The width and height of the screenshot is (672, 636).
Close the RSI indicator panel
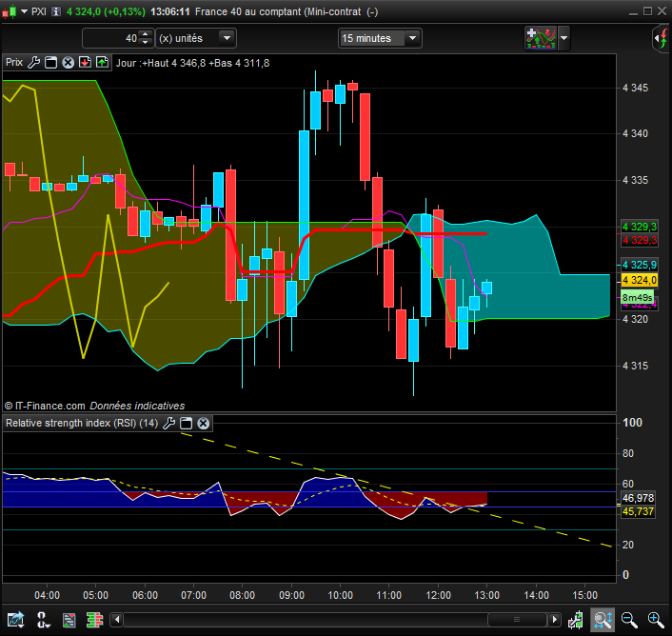(203, 424)
